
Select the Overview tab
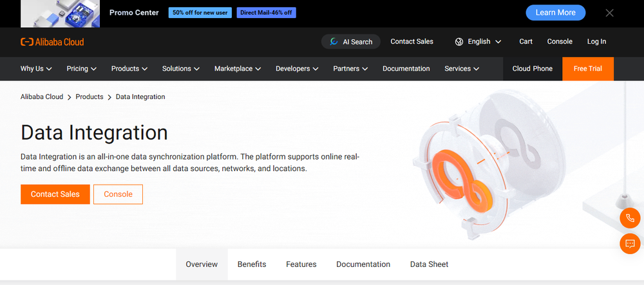[202, 264]
